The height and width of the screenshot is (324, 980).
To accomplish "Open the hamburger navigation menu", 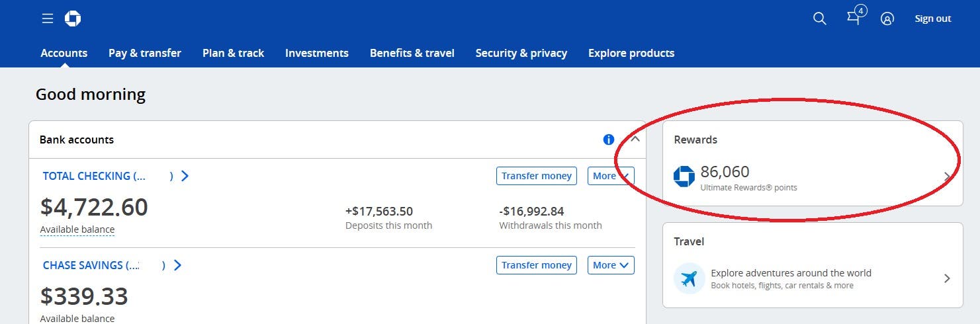I will pos(48,19).
